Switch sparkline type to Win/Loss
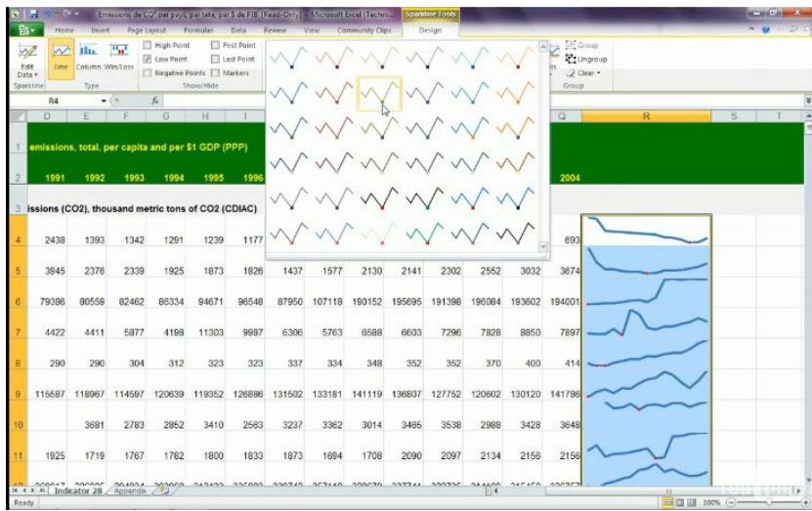Screen dimensions: 812x511 tap(119, 58)
